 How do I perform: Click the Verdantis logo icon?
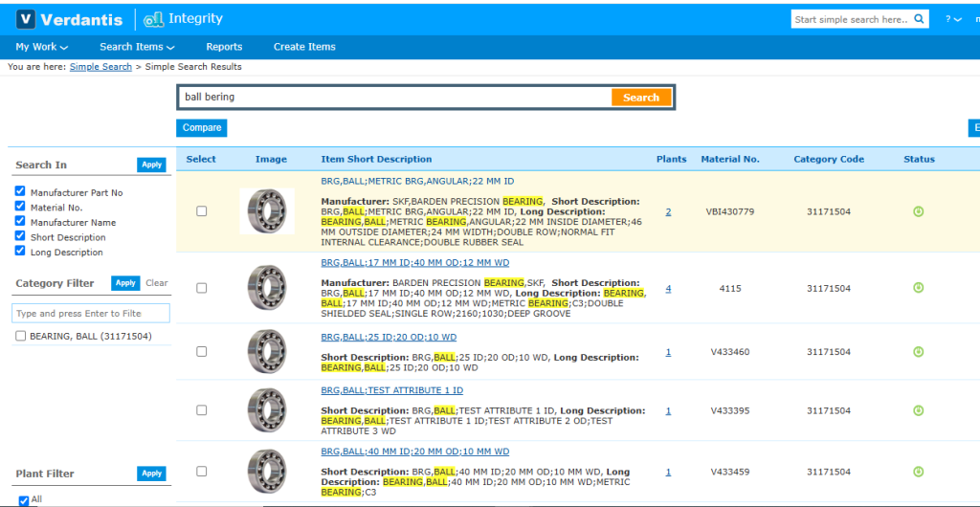click(27, 19)
